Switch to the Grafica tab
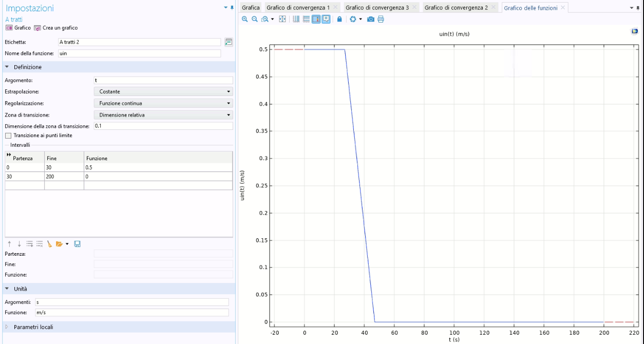 coord(251,8)
